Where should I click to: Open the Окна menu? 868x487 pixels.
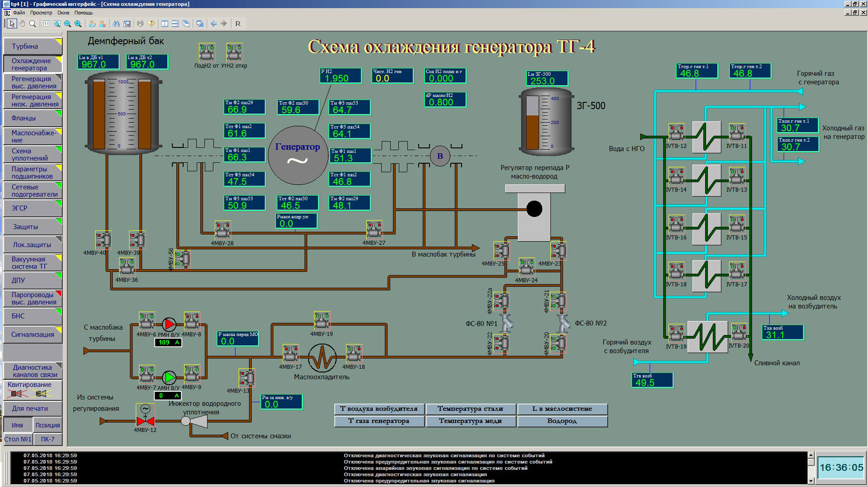pyautogui.click(x=63, y=13)
